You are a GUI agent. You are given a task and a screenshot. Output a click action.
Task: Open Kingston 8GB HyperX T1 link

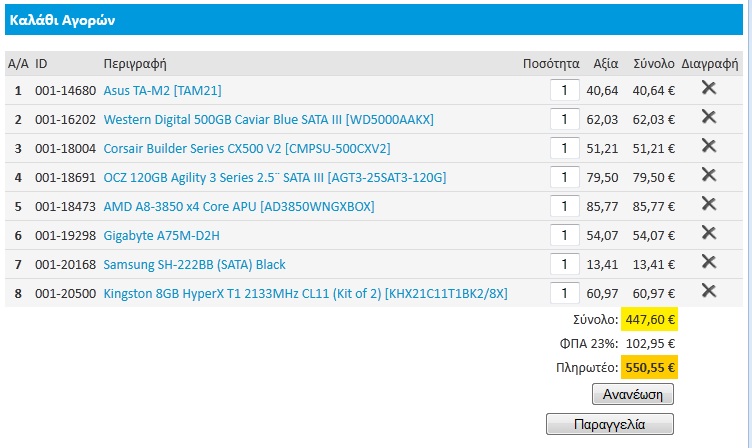306,294
